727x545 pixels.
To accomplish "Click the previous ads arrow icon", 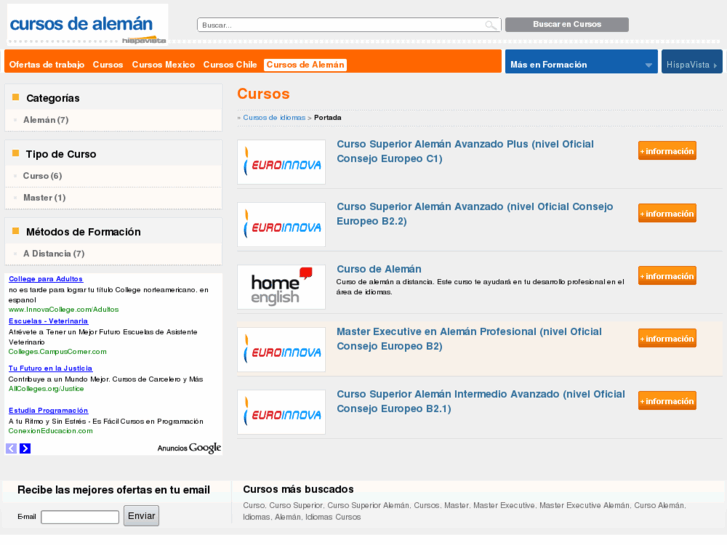I will (11, 448).
